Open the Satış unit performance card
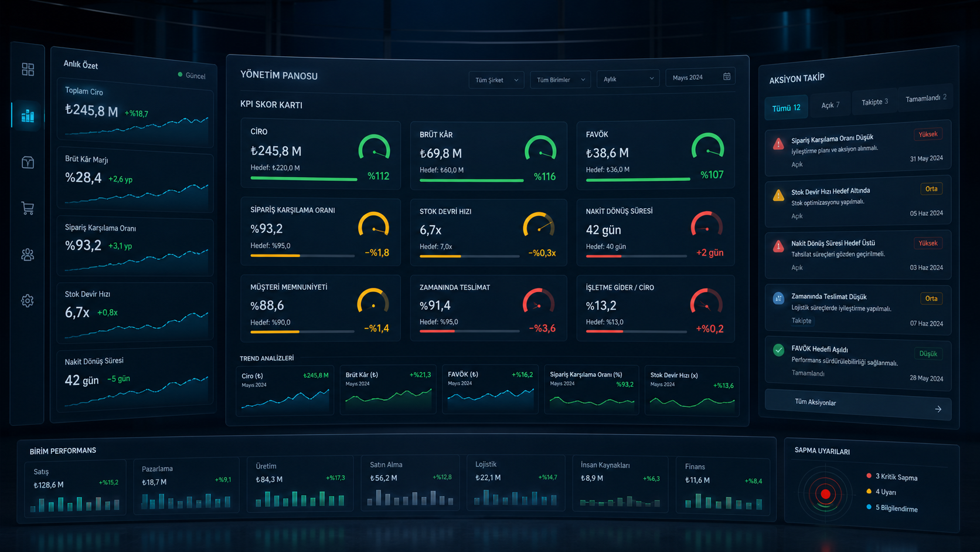The image size is (980, 552). point(75,489)
